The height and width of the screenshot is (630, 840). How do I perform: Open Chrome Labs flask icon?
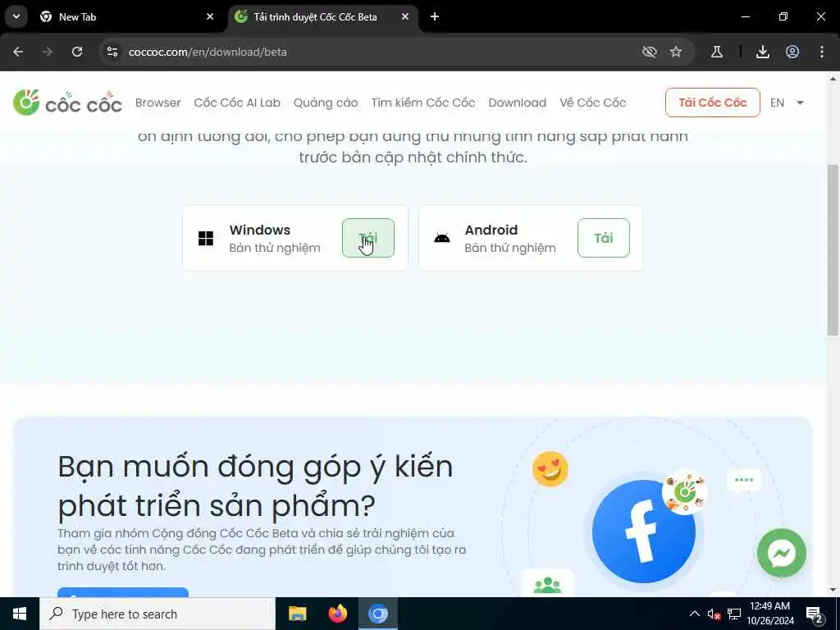717,52
